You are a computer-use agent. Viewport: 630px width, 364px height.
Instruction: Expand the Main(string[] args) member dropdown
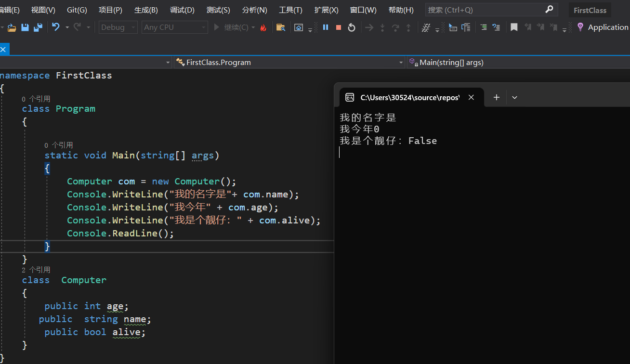pyautogui.click(x=518, y=62)
